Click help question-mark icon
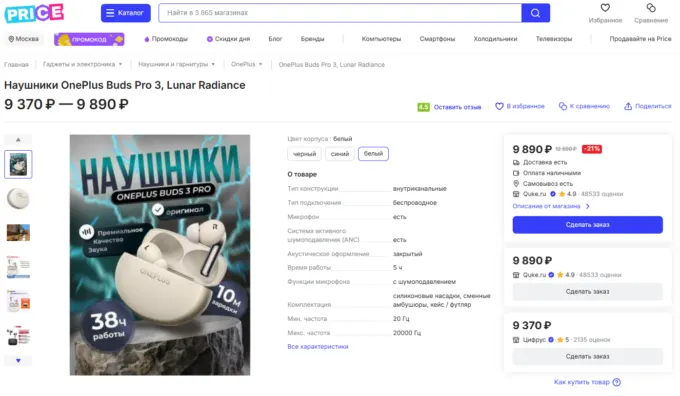Screen dimensions: 680x396 [x=617, y=382]
